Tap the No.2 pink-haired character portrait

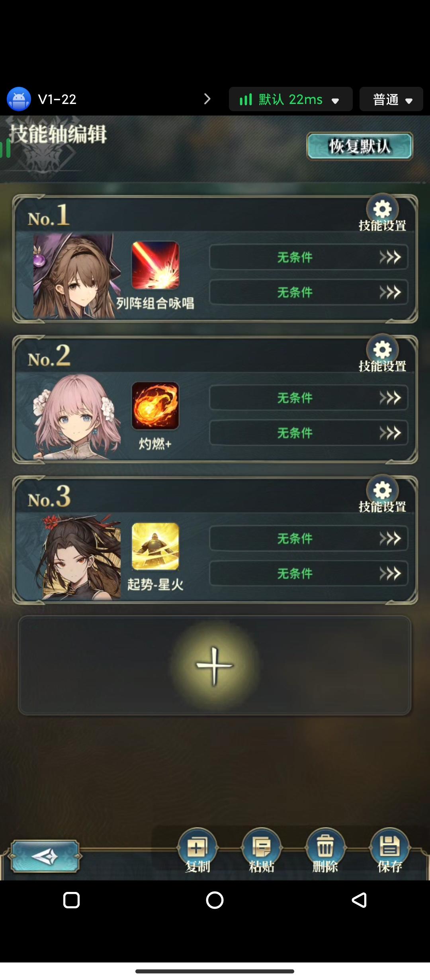click(x=77, y=417)
